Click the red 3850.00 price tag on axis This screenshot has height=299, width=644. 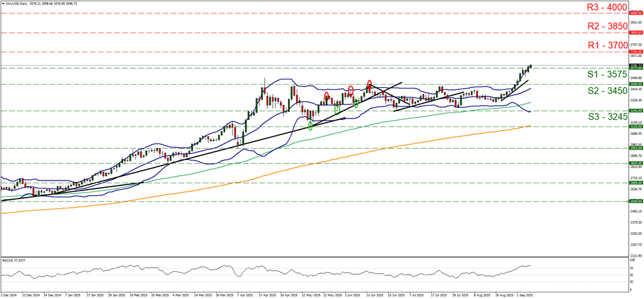(x=635, y=32)
